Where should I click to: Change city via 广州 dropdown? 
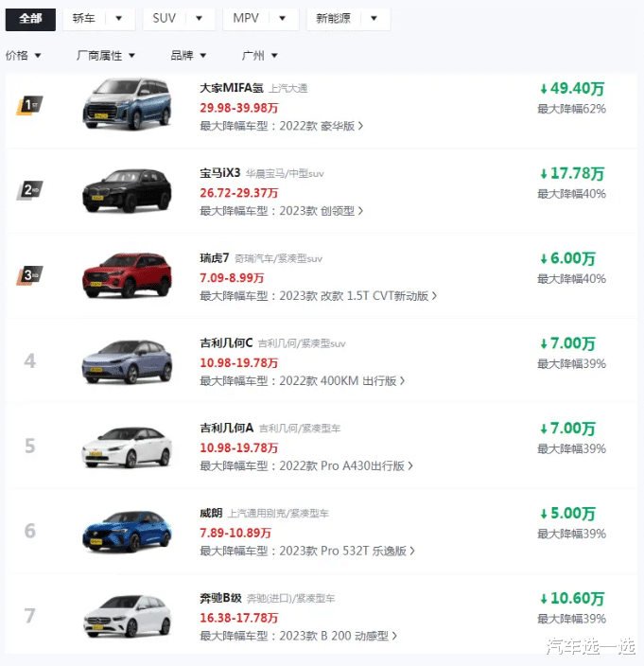(x=259, y=55)
